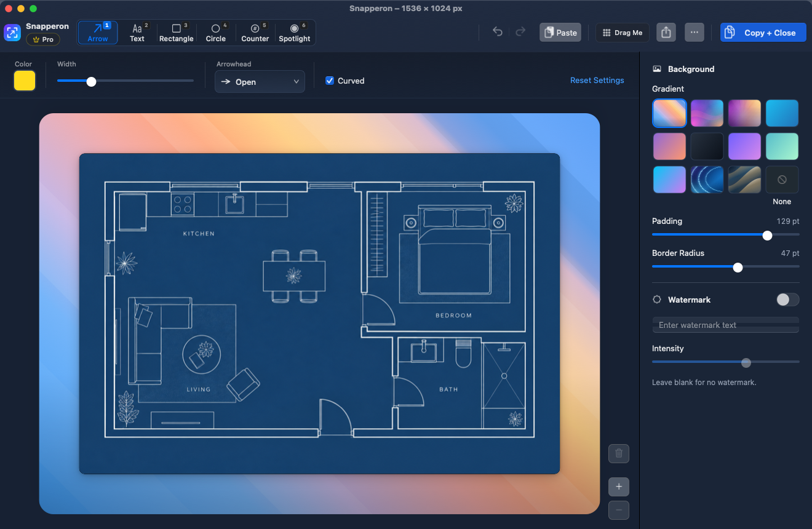Zoom out with the minus button
Viewport: 812px width, 529px height.
[x=619, y=510]
